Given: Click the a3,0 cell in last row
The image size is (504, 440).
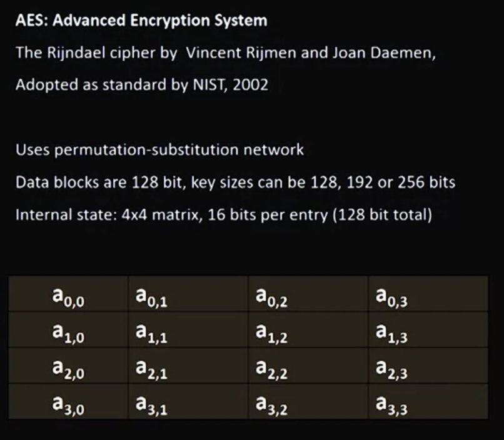Looking at the screenshot, I should [x=68, y=405].
